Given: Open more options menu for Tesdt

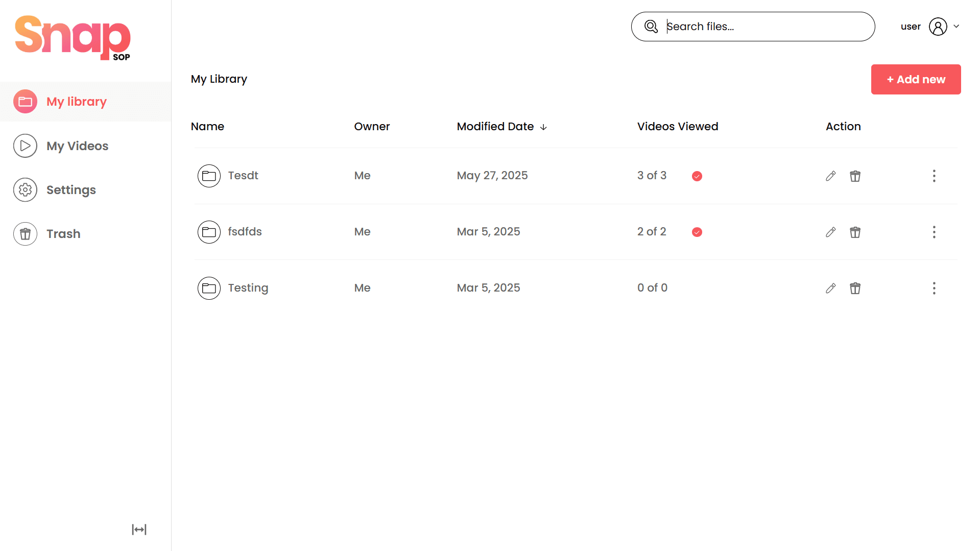Looking at the screenshot, I should click(x=934, y=176).
